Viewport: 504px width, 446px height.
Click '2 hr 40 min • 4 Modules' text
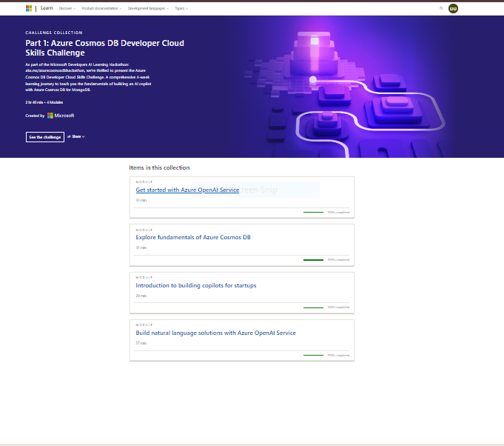click(x=44, y=102)
